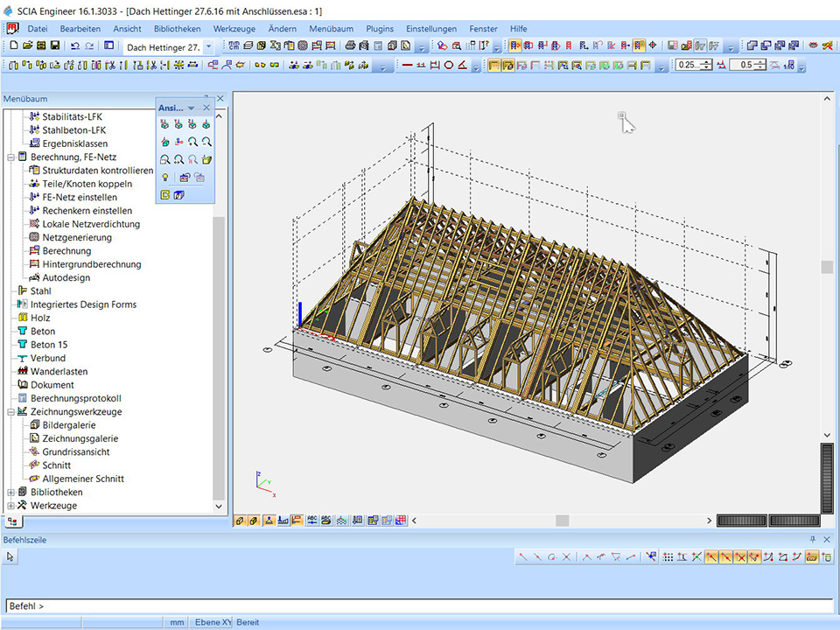The height and width of the screenshot is (630, 840).
Task: Select Berechnung in the menu tree
Action: [x=66, y=251]
